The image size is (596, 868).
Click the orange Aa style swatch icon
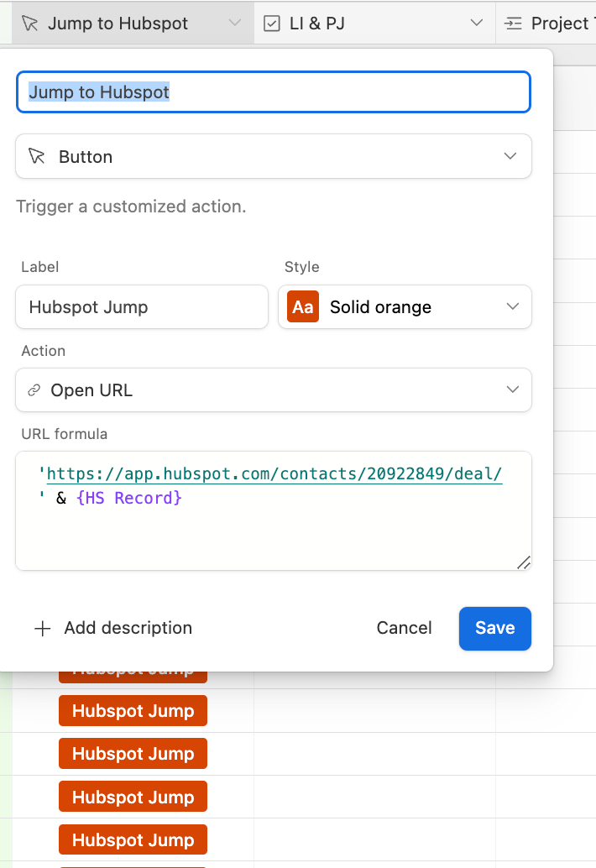(x=303, y=307)
